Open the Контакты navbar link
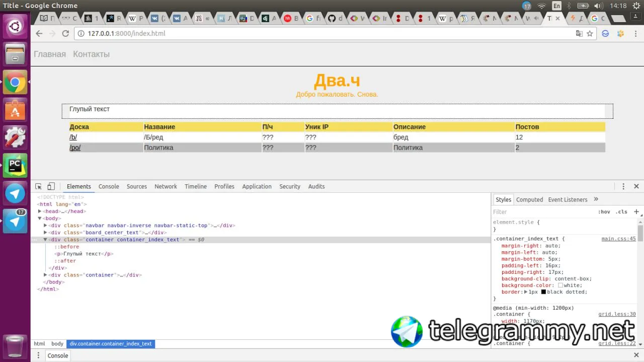The height and width of the screenshot is (362, 644). 91,54
